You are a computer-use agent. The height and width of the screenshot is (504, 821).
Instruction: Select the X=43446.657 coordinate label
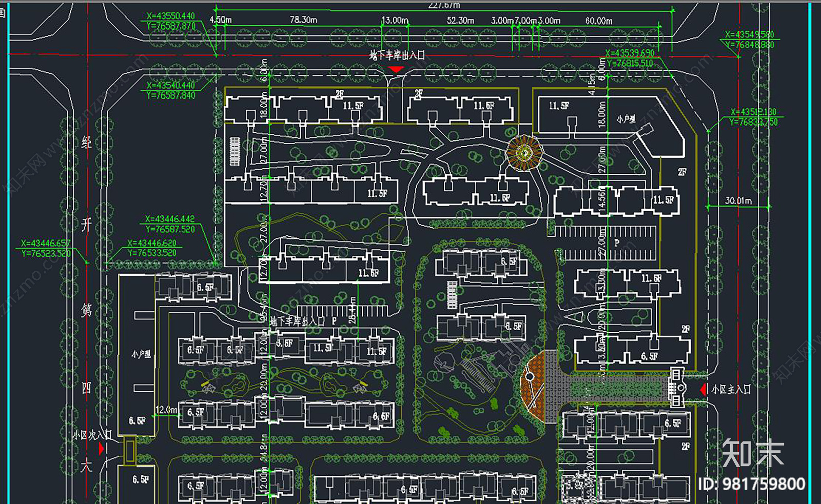pos(46,243)
